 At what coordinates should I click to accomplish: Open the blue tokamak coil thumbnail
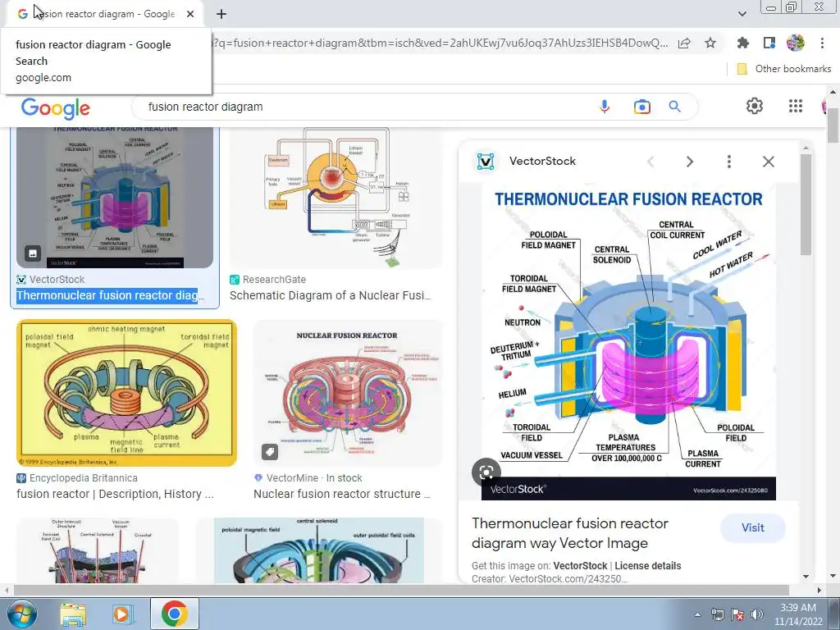(x=319, y=550)
